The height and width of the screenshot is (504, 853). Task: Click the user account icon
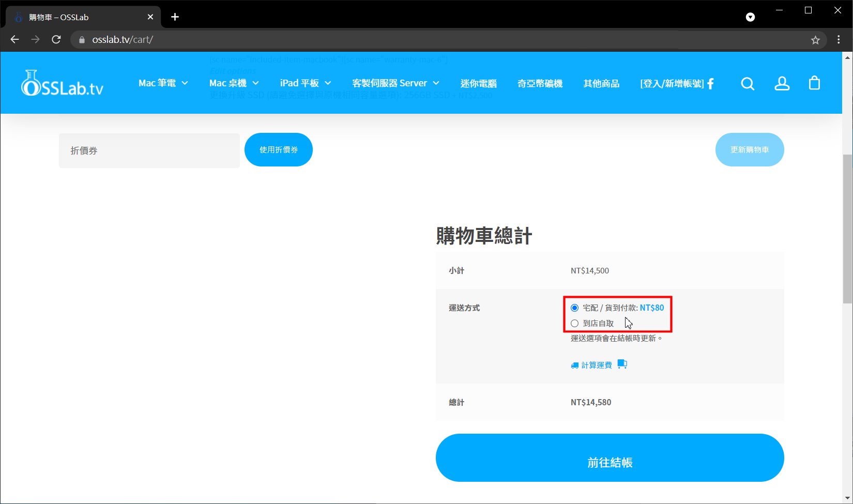[x=782, y=83]
